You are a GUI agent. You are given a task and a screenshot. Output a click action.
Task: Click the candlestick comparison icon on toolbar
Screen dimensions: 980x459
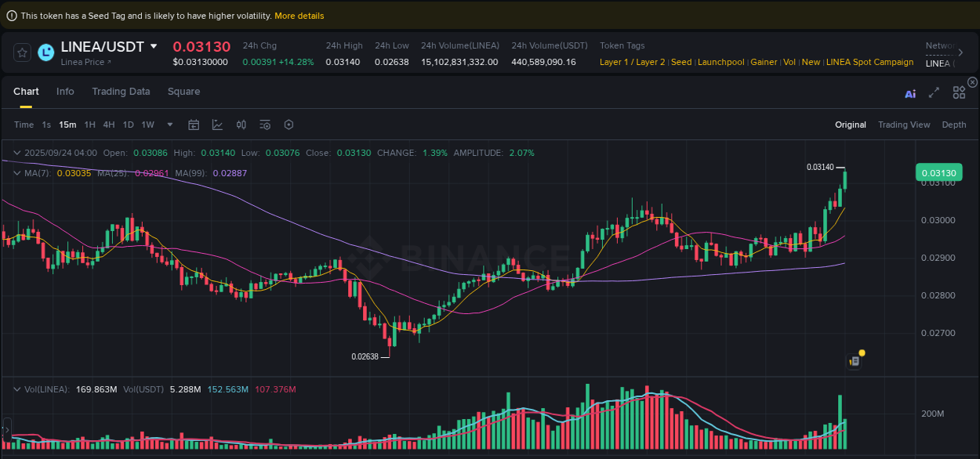click(x=241, y=125)
